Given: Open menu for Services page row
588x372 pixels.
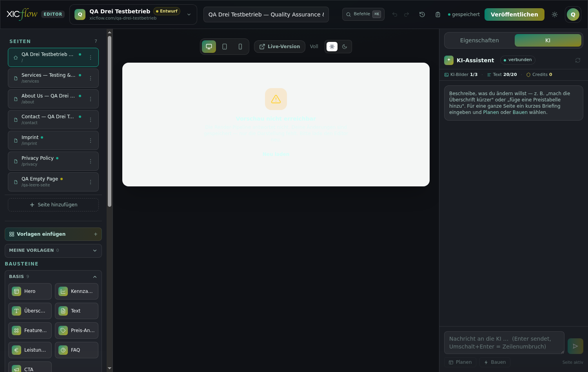Looking at the screenshot, I should click(x=91, y=78).
